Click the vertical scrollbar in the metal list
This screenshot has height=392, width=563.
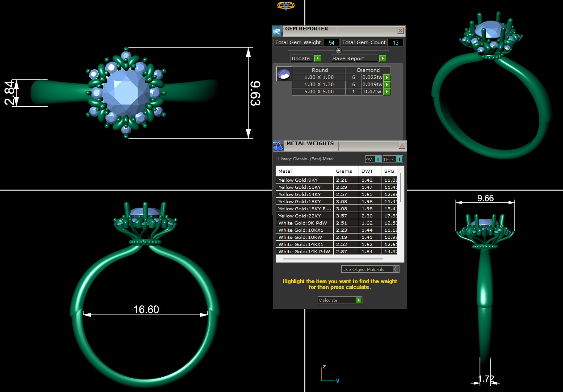coord(401,188)
